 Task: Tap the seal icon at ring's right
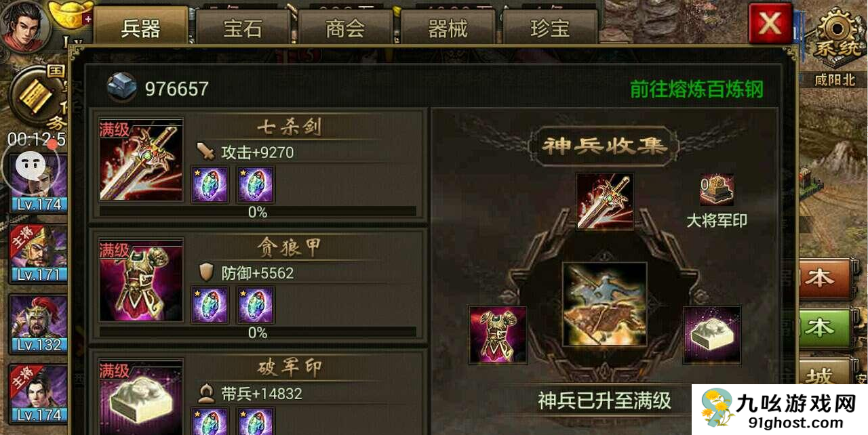tap(712, 335)
